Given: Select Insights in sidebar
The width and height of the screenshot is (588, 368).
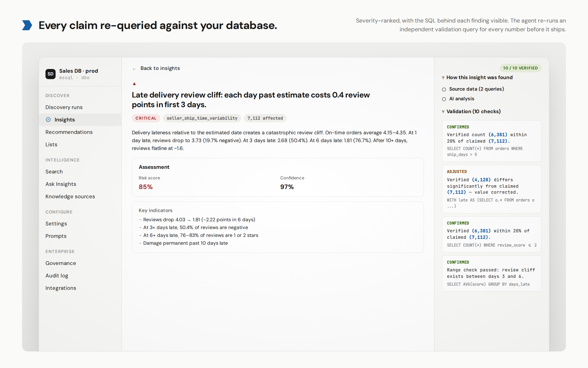Looking at the screenshot, I should coord(80,120).
